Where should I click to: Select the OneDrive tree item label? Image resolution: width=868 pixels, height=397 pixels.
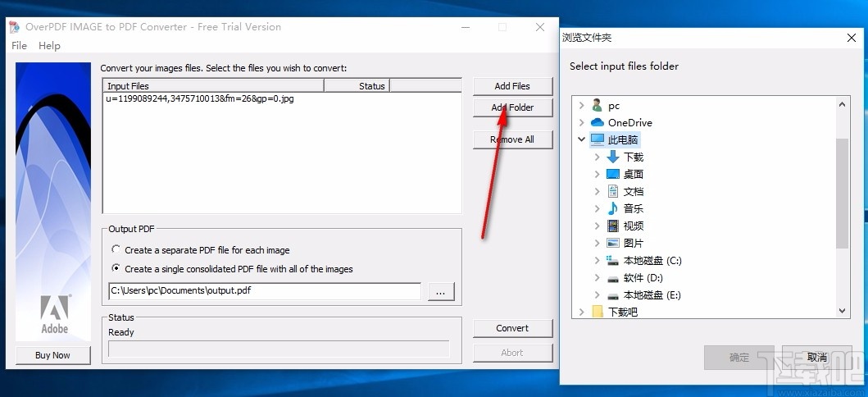pos(630,123)
